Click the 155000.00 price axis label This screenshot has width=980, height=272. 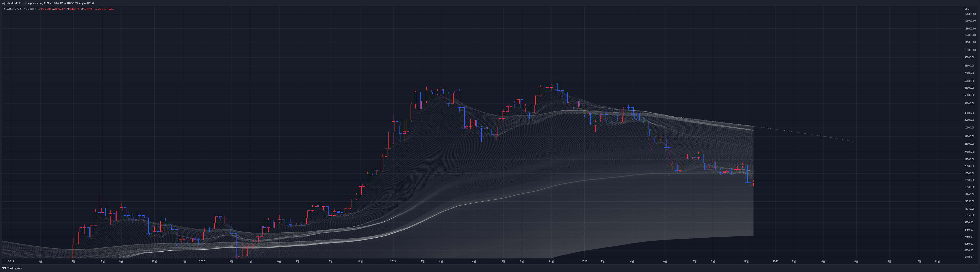pyautogui.click(x=970, y=21)
